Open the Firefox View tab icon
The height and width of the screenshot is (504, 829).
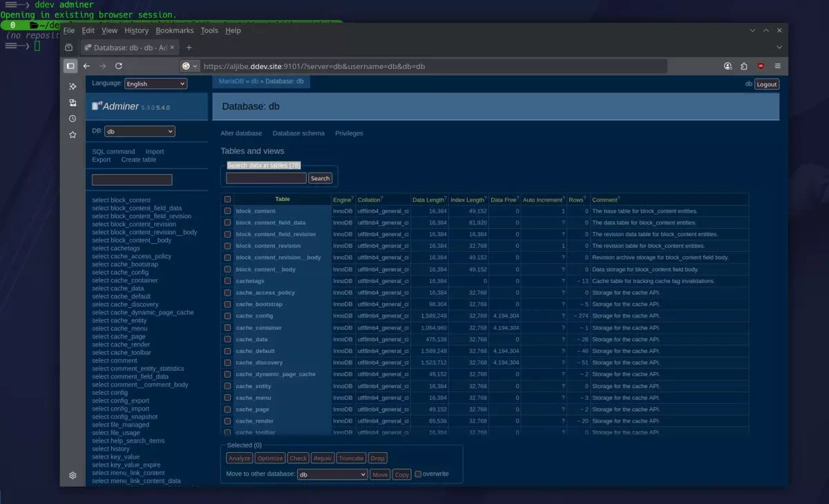tap(68, 48)
